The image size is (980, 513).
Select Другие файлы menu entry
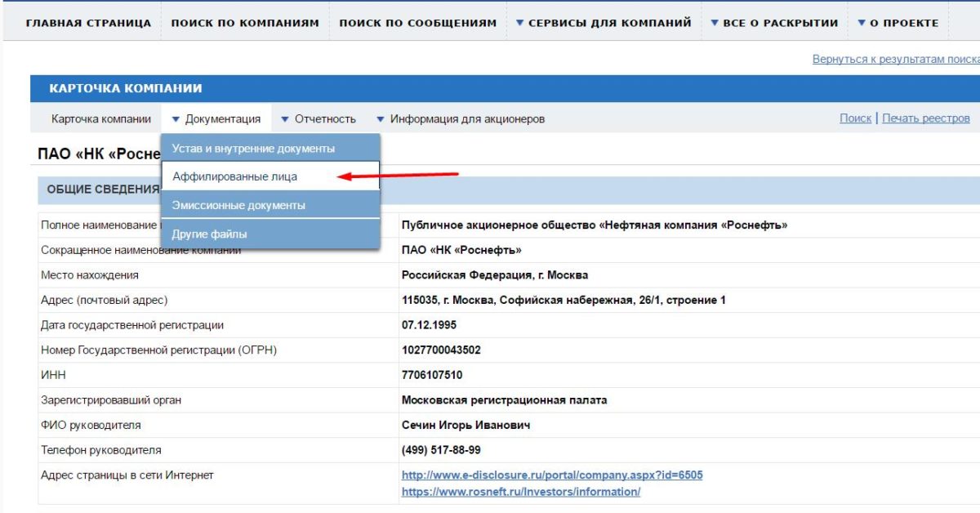(271, 234)
